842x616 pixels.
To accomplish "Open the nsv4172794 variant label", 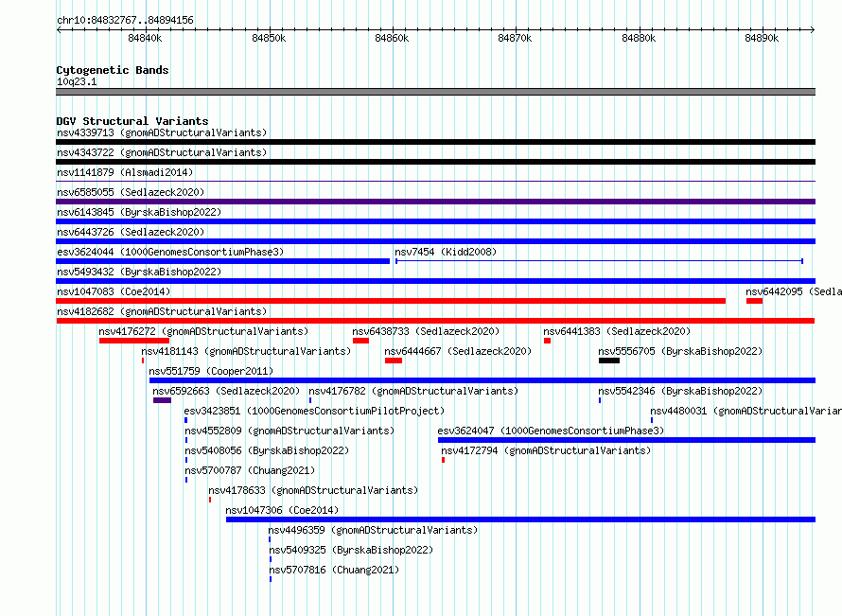I will coord(546,450).
